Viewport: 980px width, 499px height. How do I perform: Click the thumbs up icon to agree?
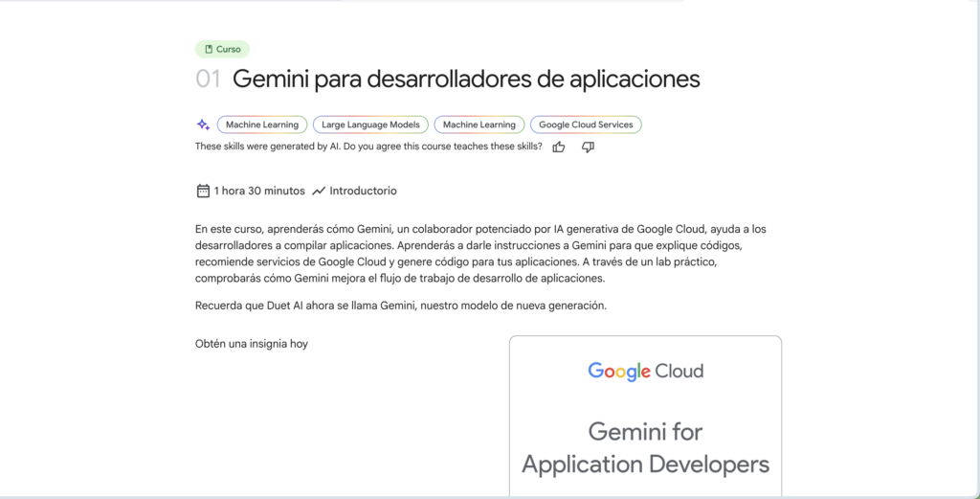559,147
